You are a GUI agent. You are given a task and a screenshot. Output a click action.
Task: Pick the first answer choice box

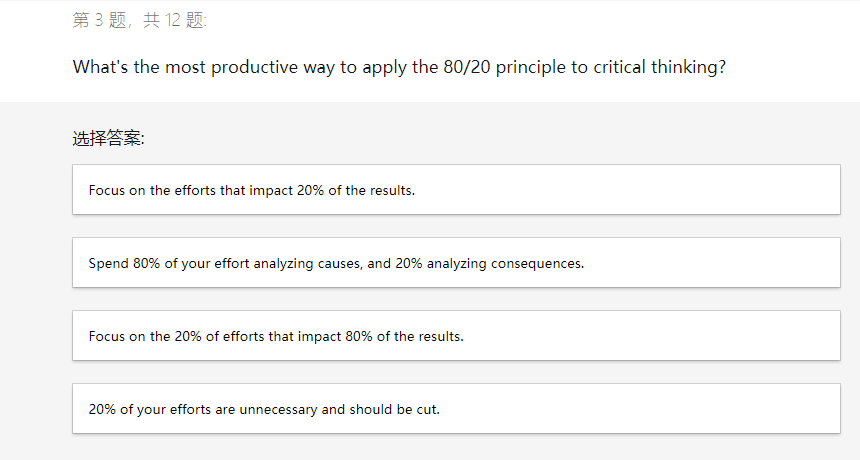pos(455,190)
